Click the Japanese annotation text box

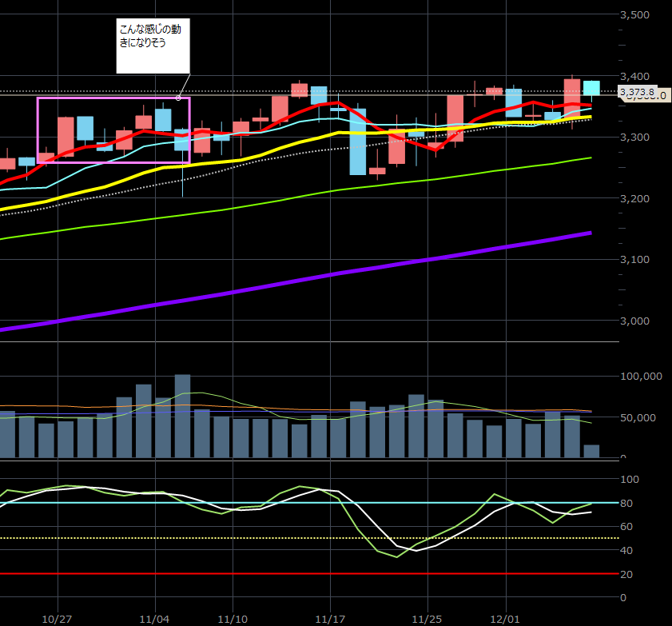(153, 47)
